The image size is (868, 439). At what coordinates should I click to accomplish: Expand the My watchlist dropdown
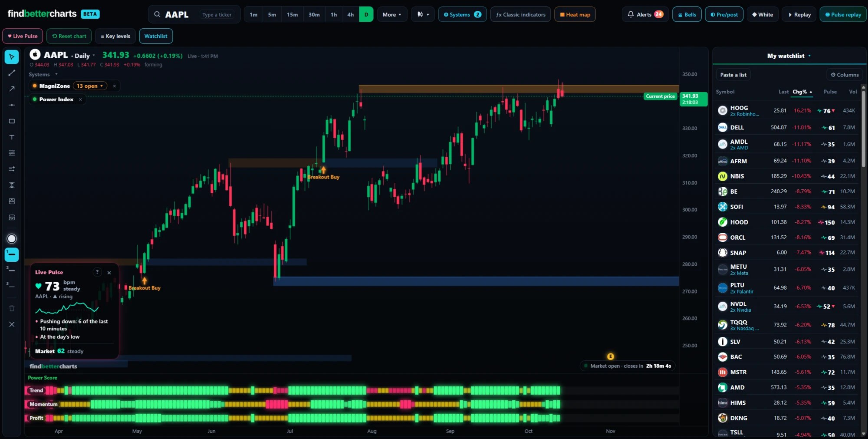coord(789,56)
